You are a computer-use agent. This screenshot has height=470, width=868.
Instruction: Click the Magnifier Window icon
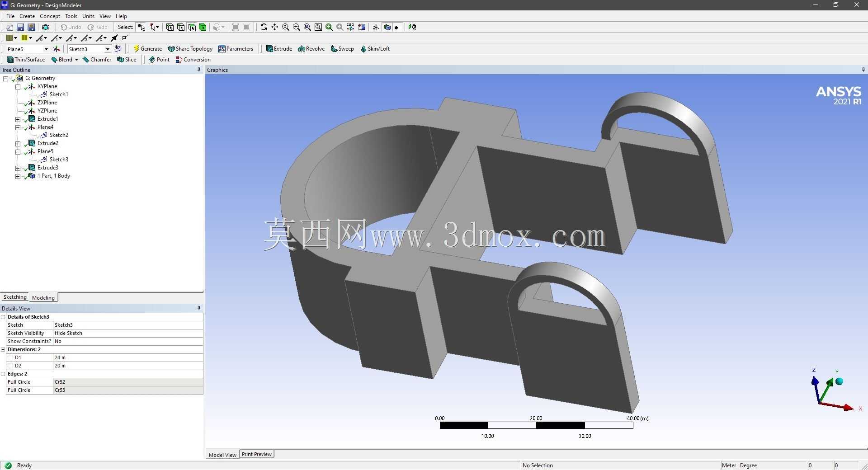[x=318, y=27]
